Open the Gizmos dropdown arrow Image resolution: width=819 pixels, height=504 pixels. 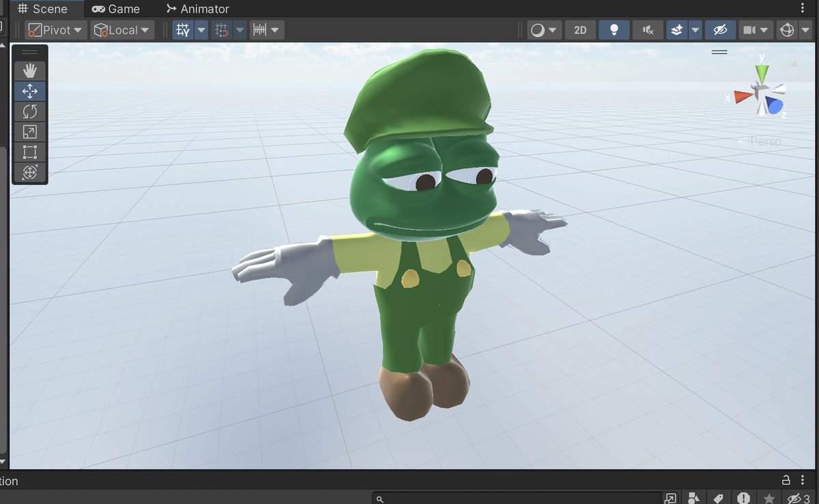pos(807,29)
